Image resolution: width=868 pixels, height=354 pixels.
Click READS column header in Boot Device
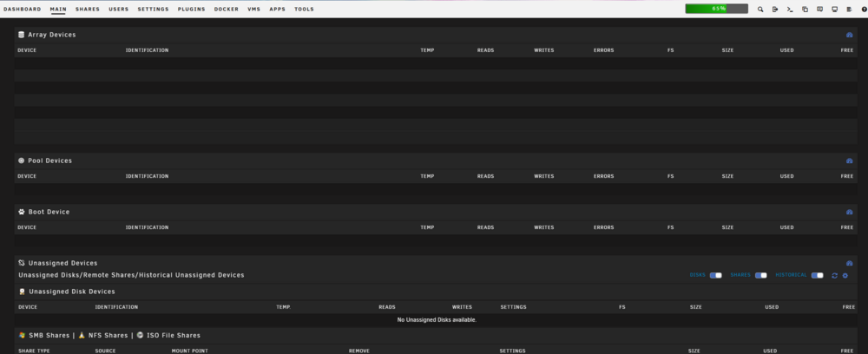(485, 227)
